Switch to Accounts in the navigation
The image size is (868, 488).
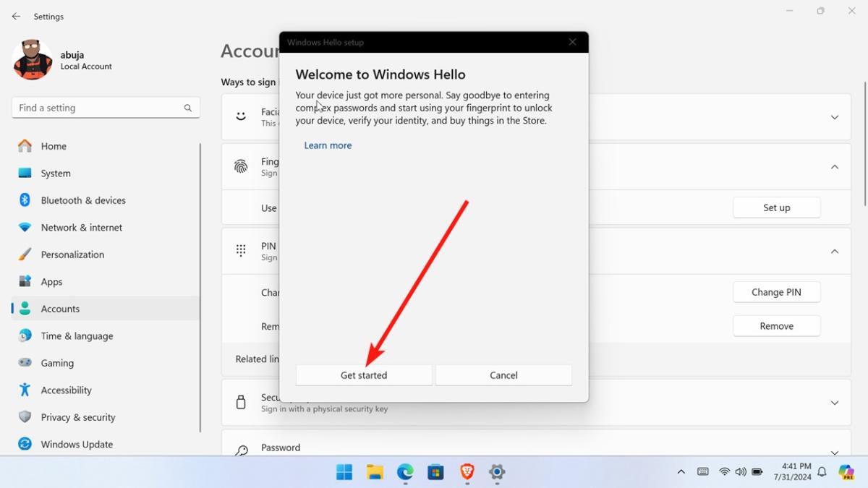click(x=60, y=309)
